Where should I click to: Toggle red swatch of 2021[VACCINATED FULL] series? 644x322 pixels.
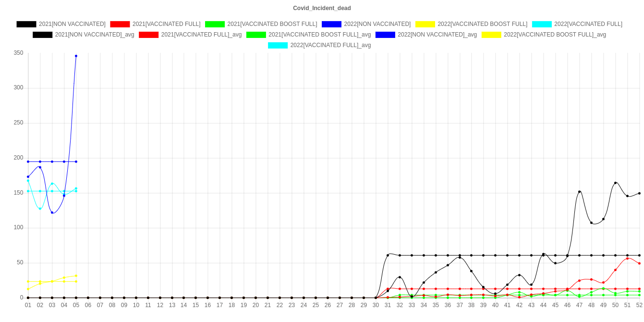coord(120,24)
